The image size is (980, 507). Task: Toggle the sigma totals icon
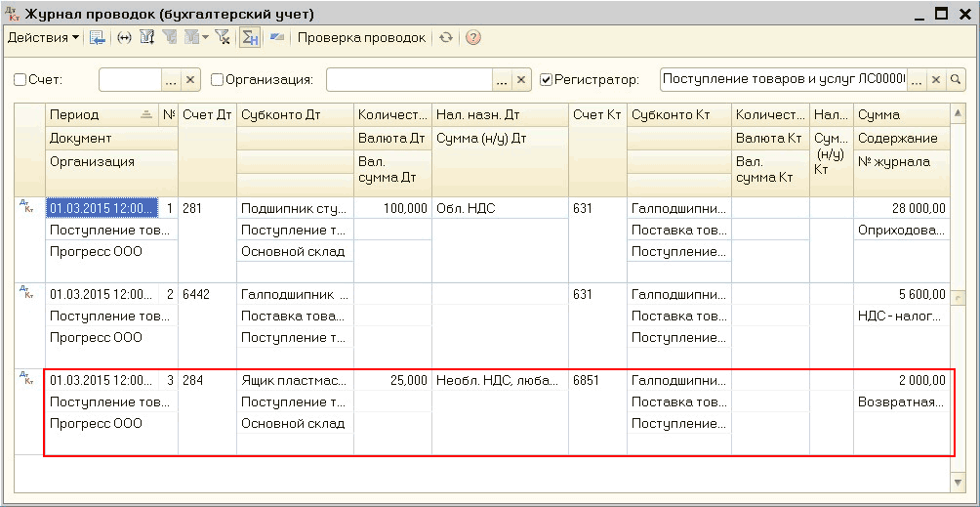250,38
